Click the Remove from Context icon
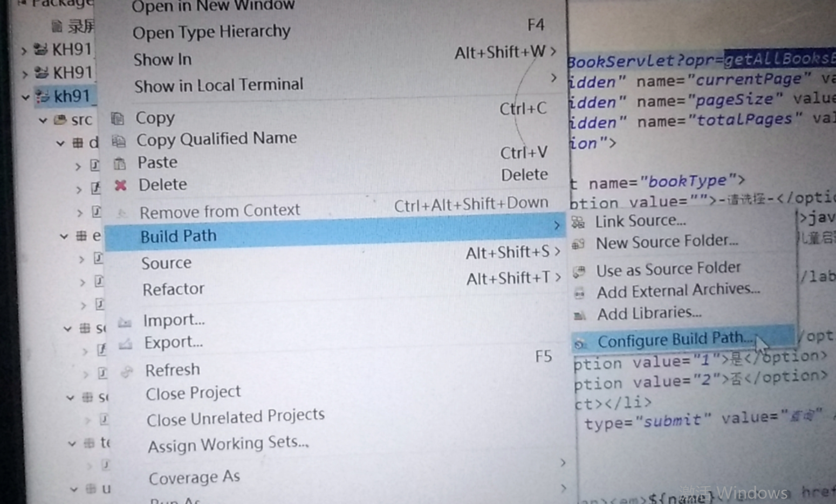This screenshot has height=504, width=836. click(122, 213)
